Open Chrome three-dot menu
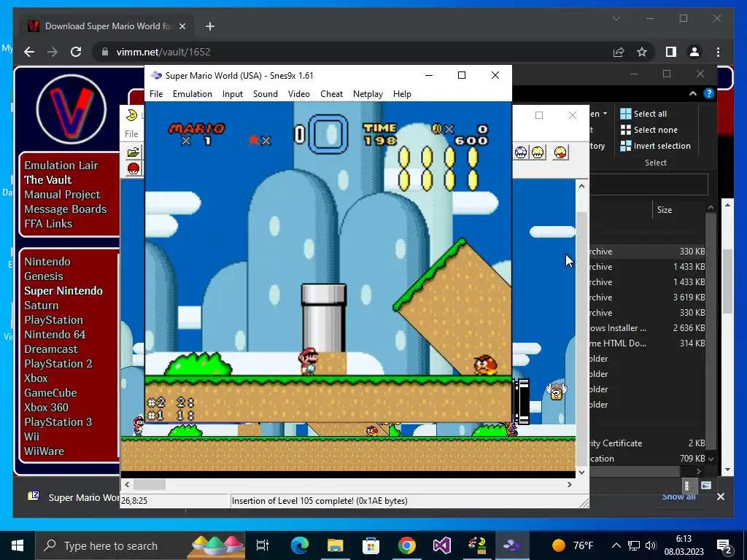747x560 pixels. (x=718, y=52)
